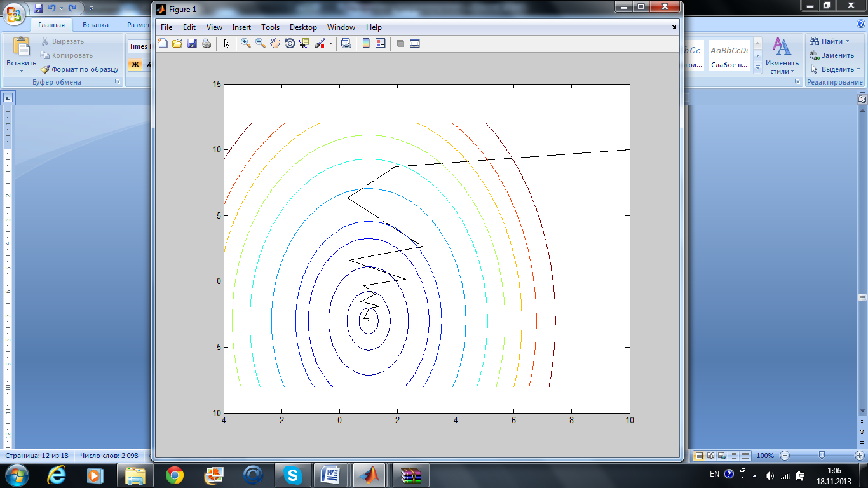Open the Desktop menu in Figure 1
This screenshot has width=868, height=488.
click(x=303, y=27)
